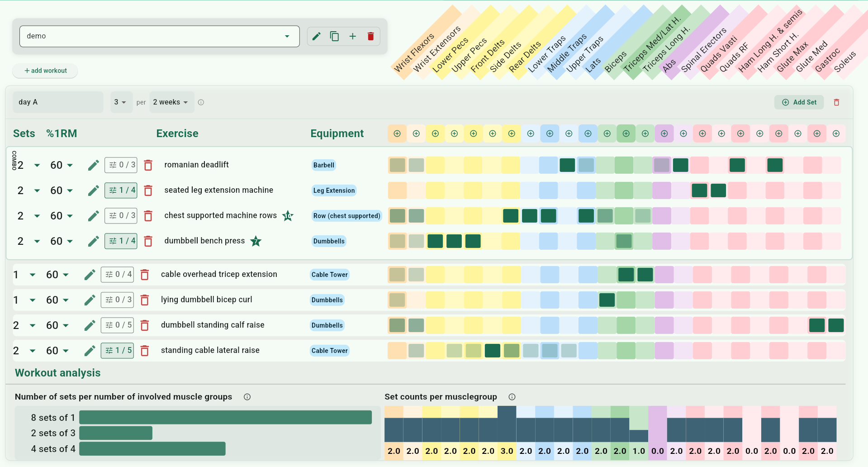Click the plus icon above the Biceps column
868x467 pixels.
(x=607, y=133)
